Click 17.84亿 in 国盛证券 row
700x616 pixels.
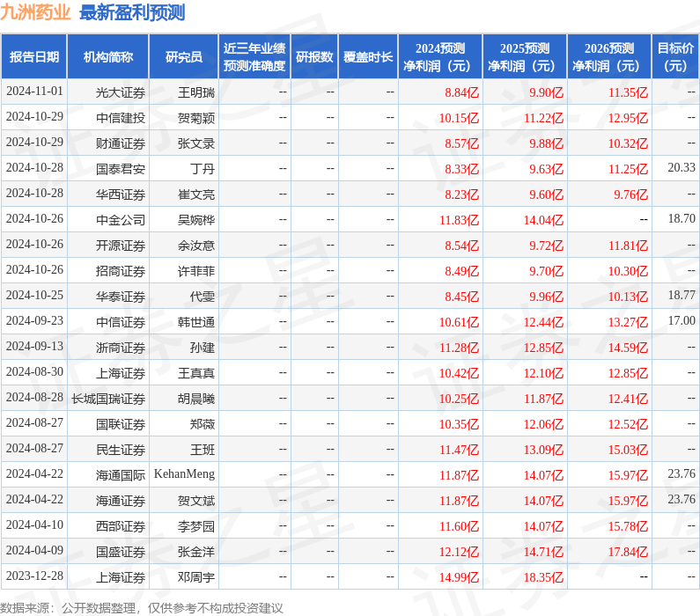pos(628,552)
